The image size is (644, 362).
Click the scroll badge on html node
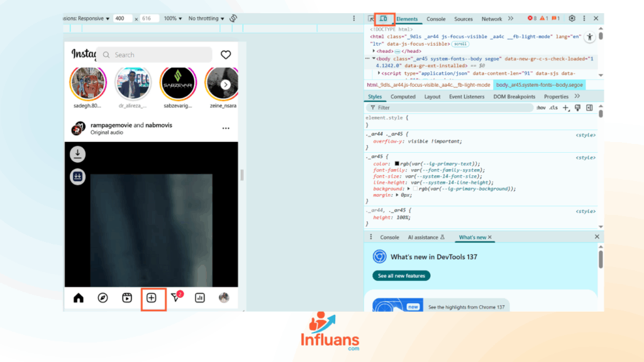click(x=460, y=44)
